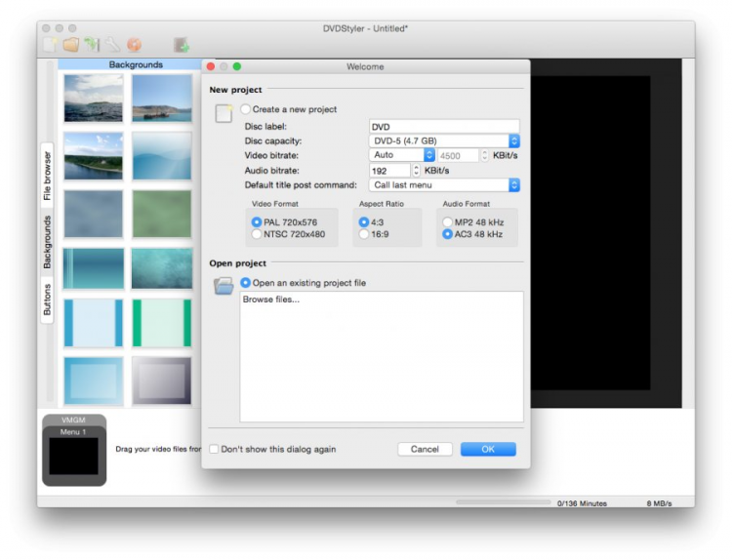Select the mint green side-bars background thumbnail

pos(161,323)
